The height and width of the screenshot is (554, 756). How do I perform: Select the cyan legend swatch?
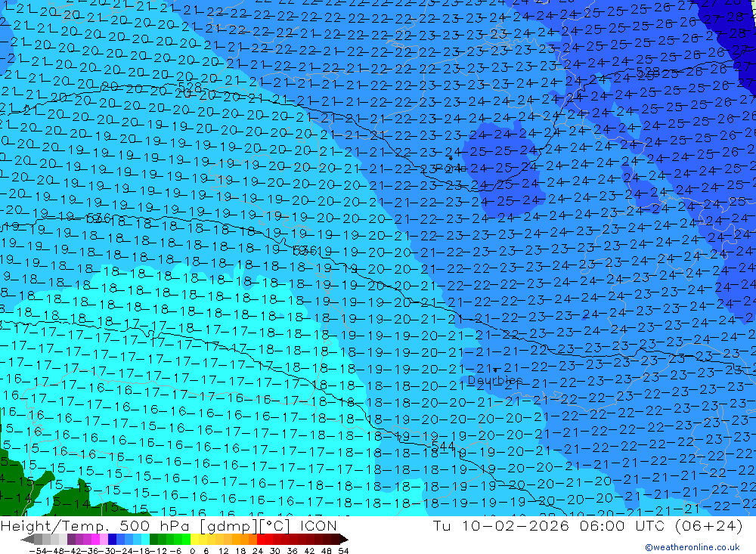(x=145, y=540)
